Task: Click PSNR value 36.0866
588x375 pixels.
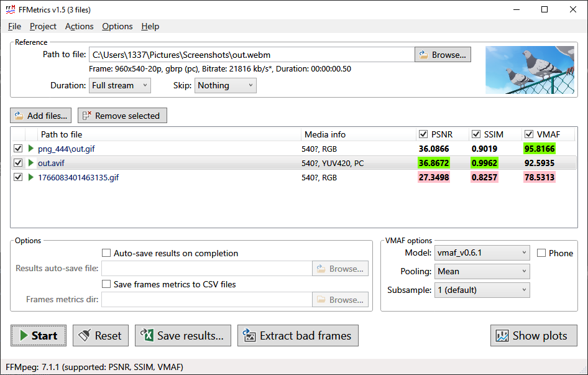Action: point(434,149)
